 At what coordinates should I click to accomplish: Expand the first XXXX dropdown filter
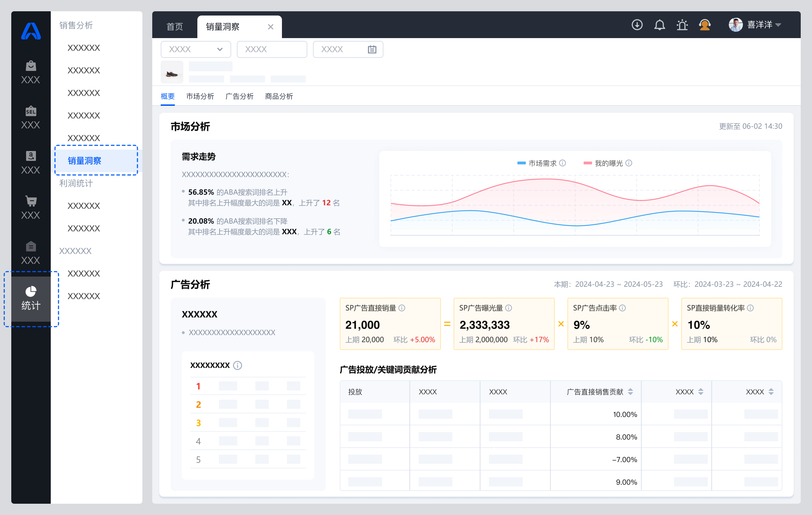coord(196,49)
